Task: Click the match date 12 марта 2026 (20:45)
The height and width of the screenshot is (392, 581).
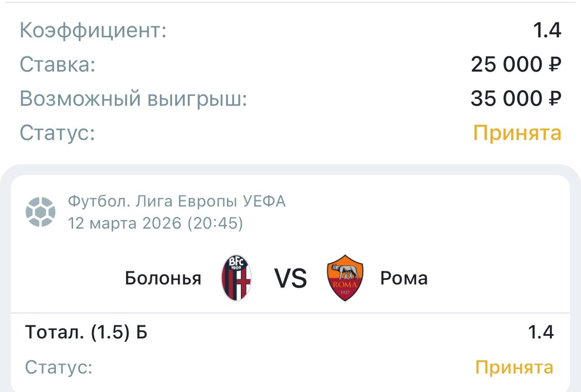Action: point(155,223)
